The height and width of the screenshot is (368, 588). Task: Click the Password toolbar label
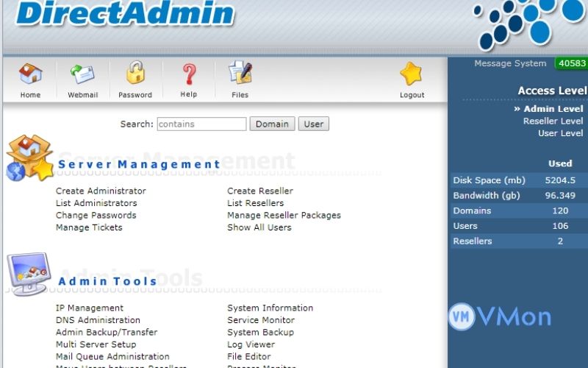135,95
